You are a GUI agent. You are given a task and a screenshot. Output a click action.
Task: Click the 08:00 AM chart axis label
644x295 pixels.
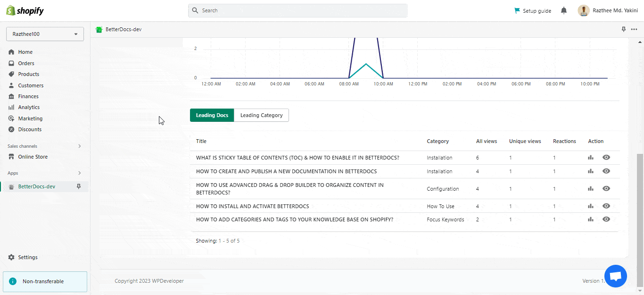(x=349, y=84)
